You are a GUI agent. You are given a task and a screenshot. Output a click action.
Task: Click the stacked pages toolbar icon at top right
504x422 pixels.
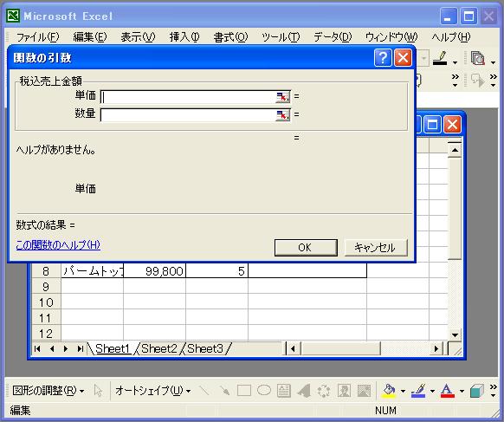[x=478, y=59]
